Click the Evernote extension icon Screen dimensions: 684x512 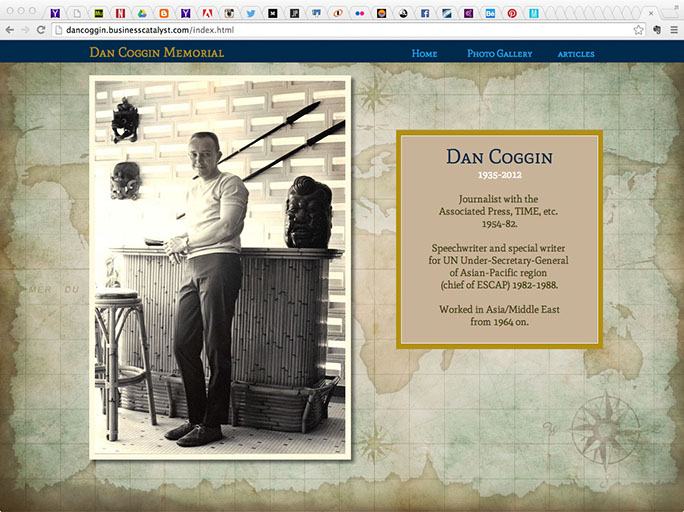pyautogui.click(x=657, y=30)
